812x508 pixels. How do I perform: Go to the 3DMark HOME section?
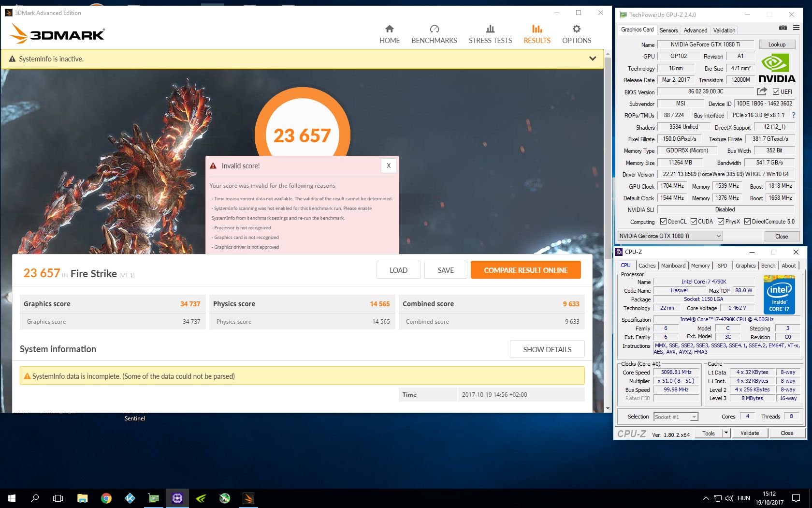[x=390, y=35]
